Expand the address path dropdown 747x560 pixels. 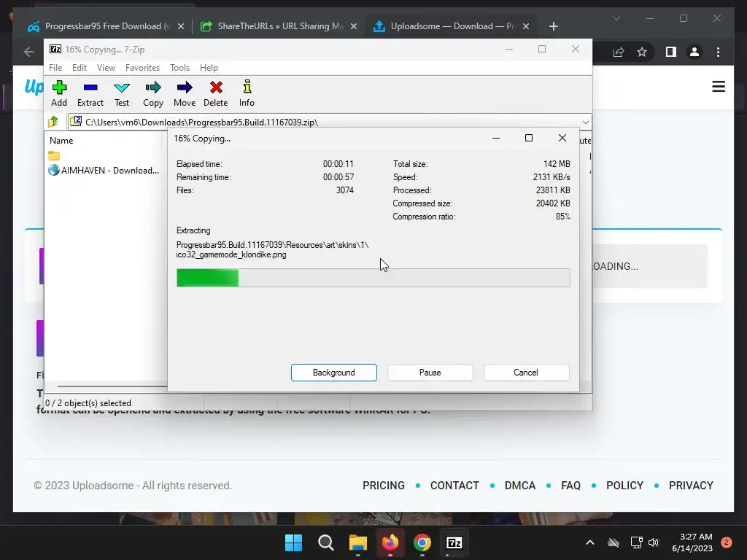point(586,122)
